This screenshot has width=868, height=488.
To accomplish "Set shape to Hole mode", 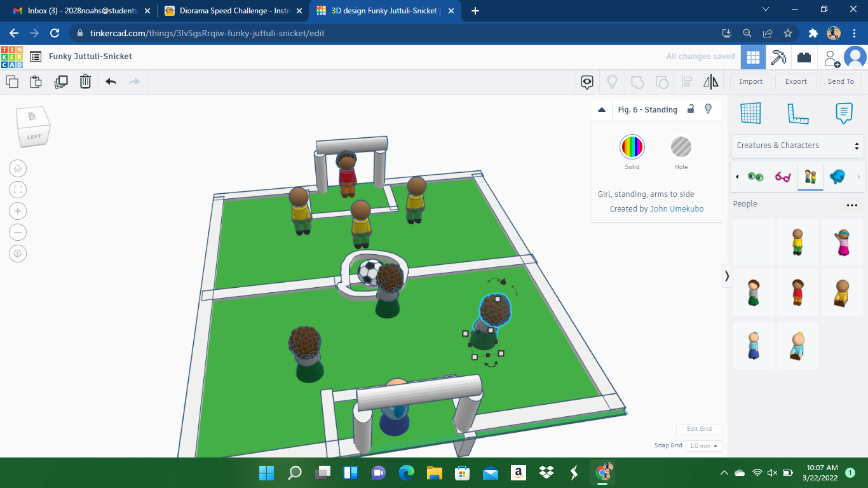I will 681,147.
